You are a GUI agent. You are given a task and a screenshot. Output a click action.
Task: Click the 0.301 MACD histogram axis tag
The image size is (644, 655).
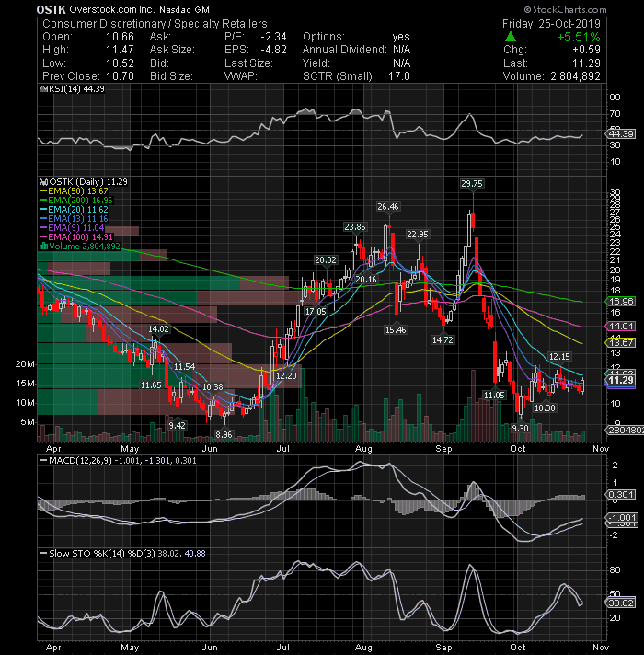(621, 495)
